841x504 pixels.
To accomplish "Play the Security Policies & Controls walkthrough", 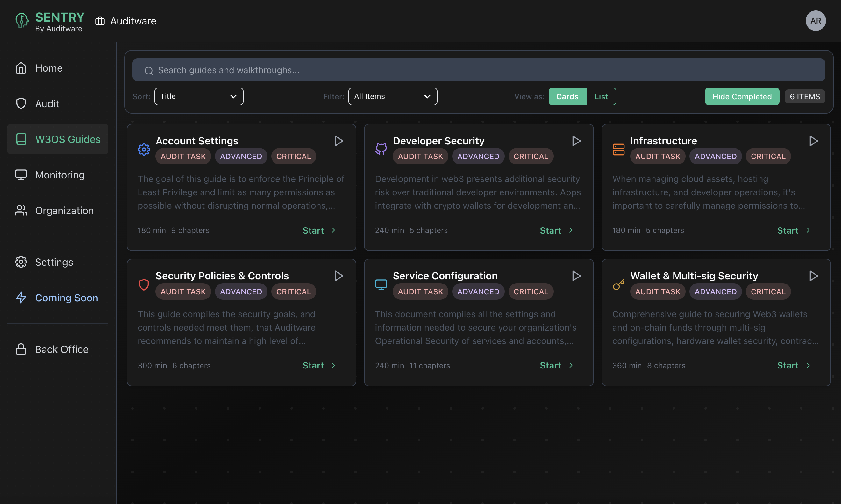I will pyautogui.click(x=339, y=276).
